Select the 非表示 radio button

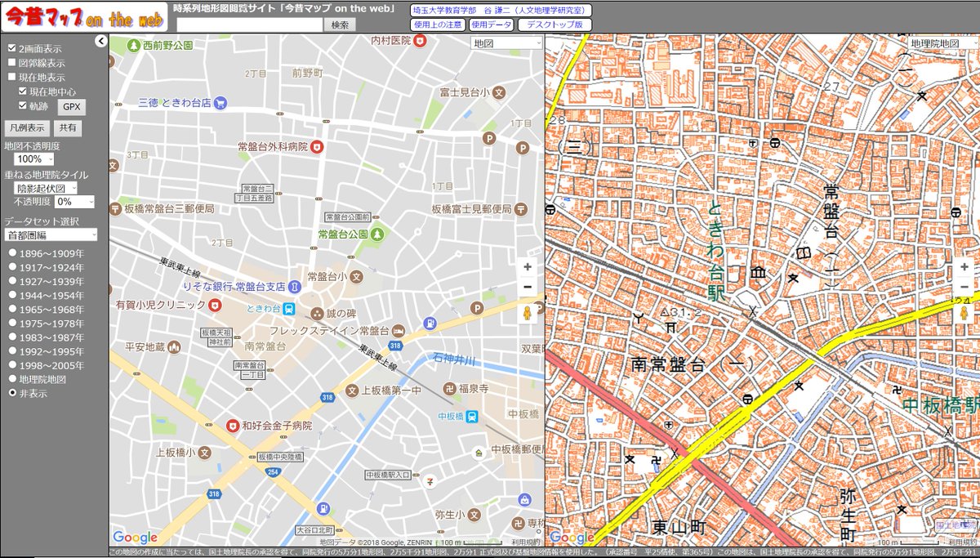click(12, 393)
